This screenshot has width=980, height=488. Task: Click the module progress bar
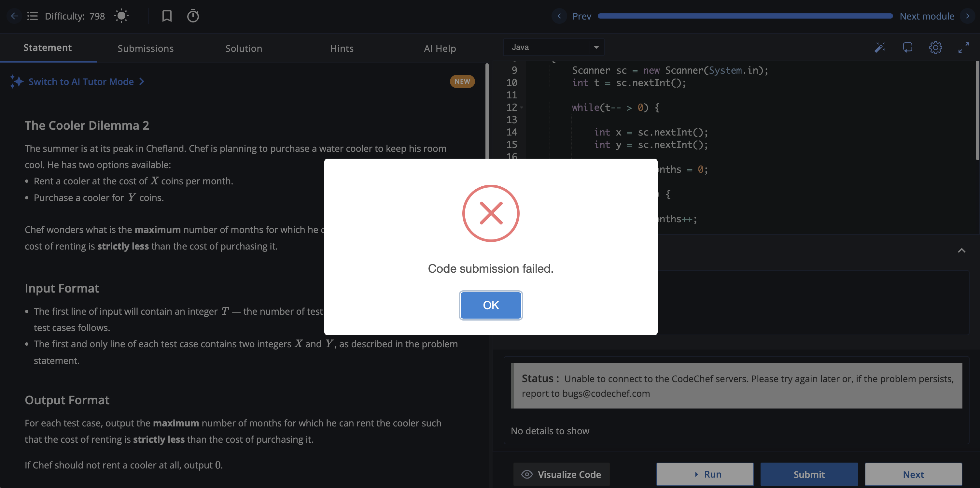click(745, 16)
